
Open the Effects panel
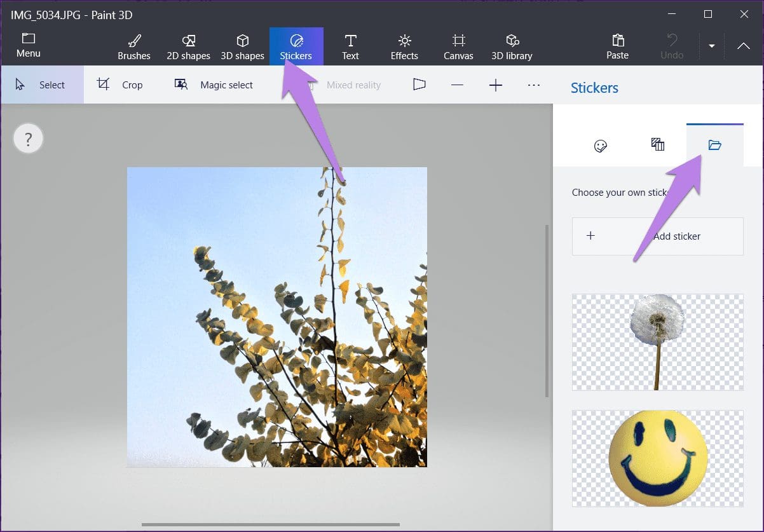(404, 47)
